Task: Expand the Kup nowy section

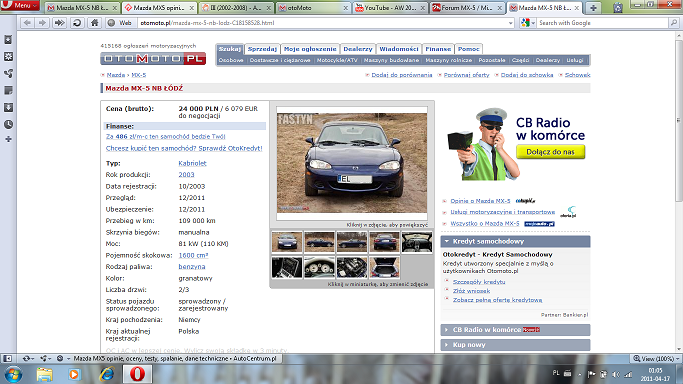Action: coord(515,345)
